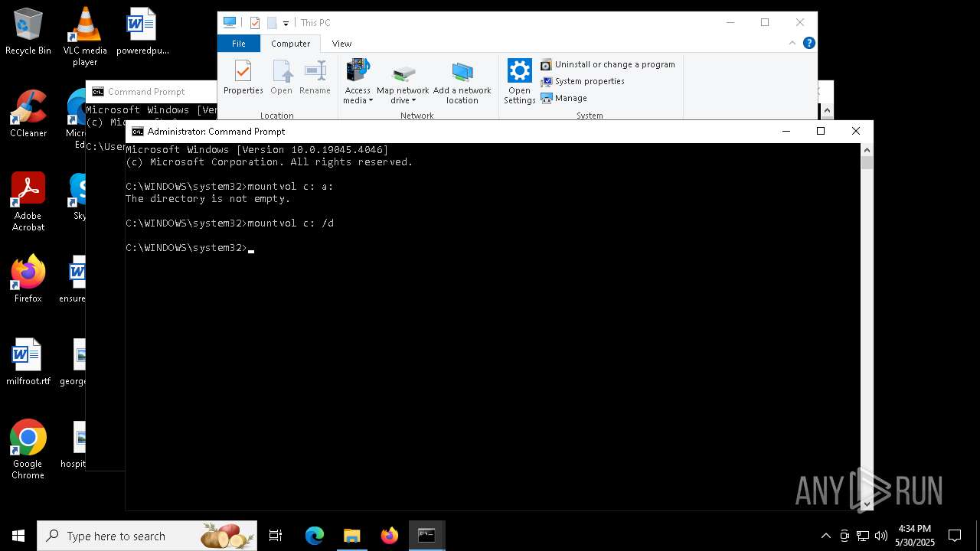Click Quick Access new folder icon

pyautogui.click(x=272, y=23)
